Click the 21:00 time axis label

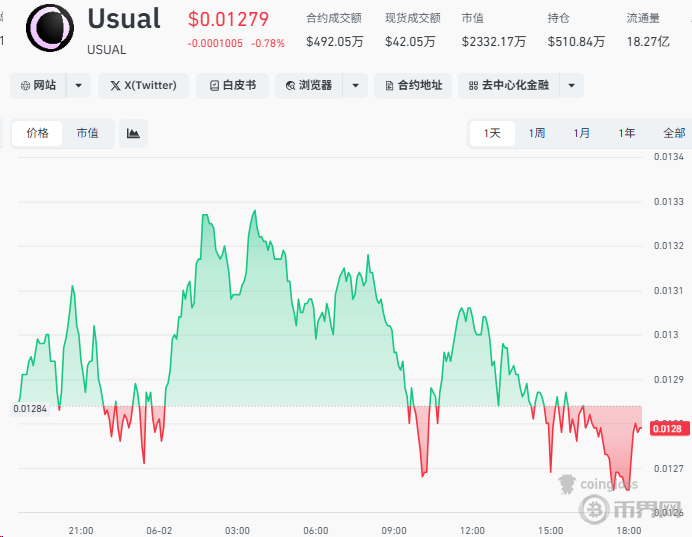click(x=81, y=530)
